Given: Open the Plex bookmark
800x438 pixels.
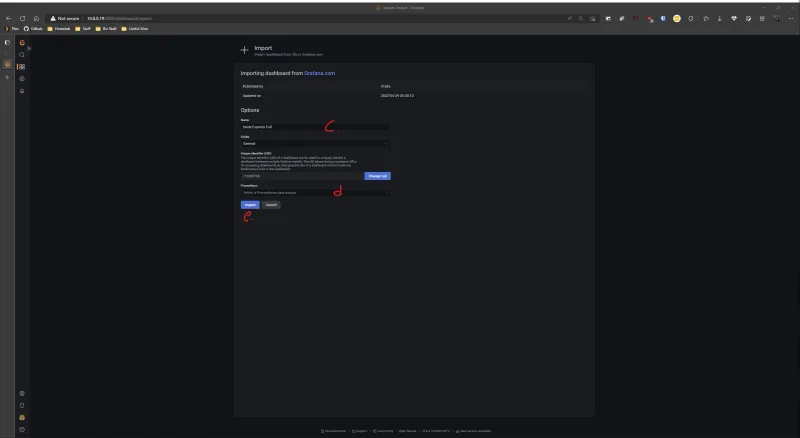Looking at the screenshot, I should 12,29.
